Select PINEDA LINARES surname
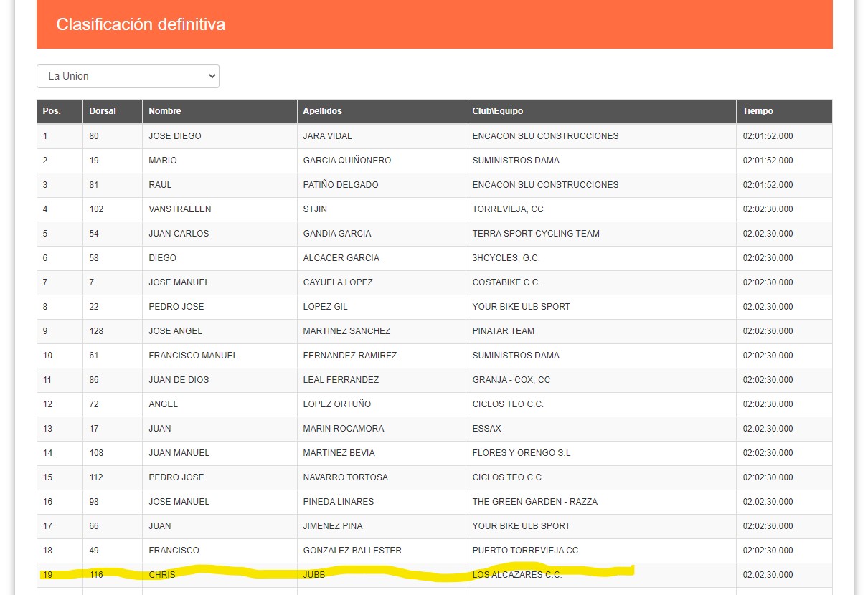 pos(339,502)
